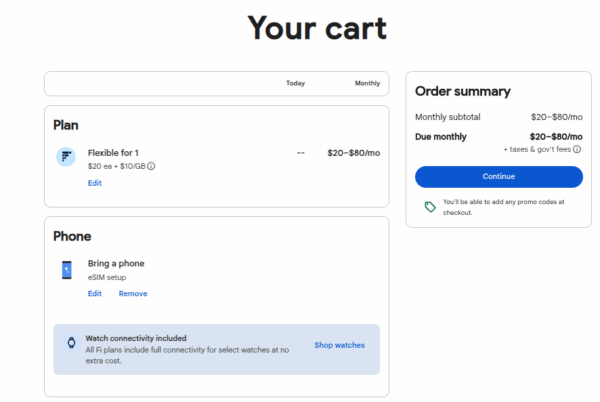Click the Monthly column header
This screenshot has height=402, width=600.
click(x=367, y=83)
